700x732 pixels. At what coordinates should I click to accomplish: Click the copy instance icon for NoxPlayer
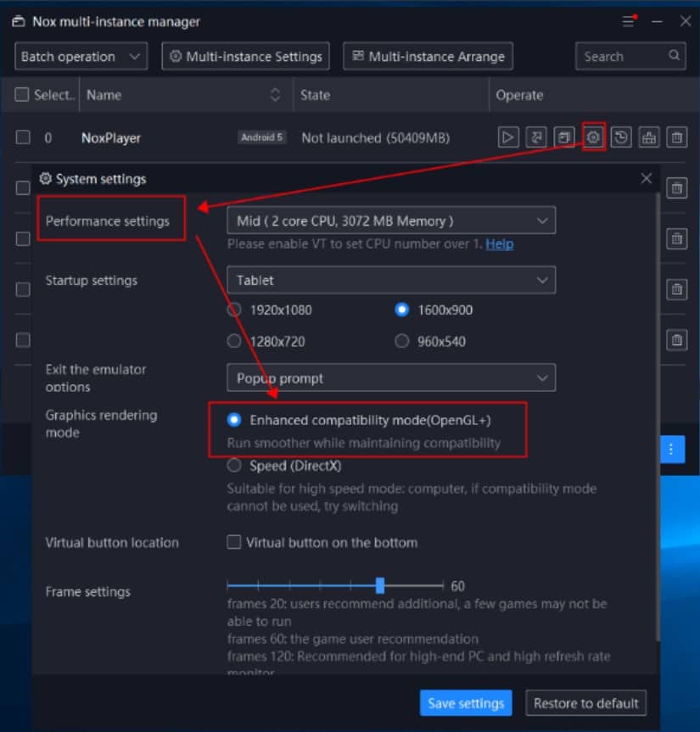click(x=564, y=137)
